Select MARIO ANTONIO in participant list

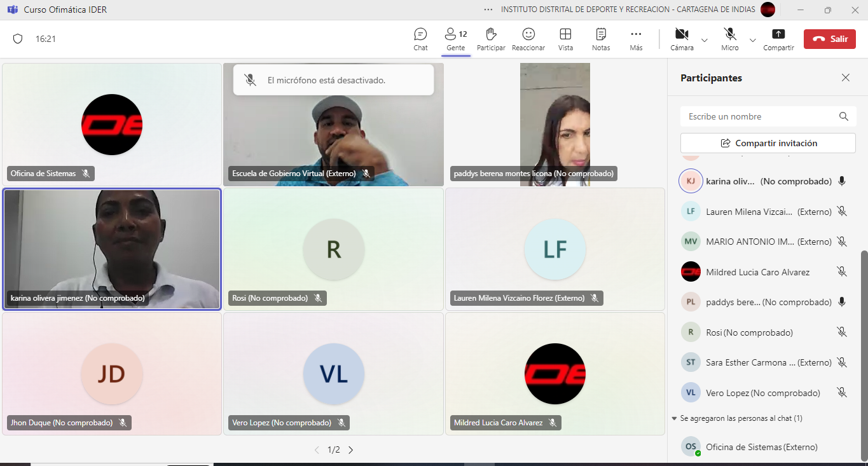click(763, 242)
